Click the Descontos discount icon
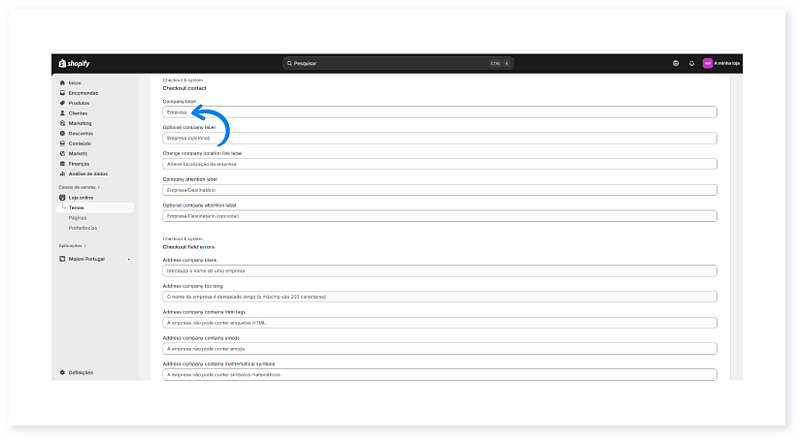The width and height of the screenshot is (800, 440). [63, 133]
